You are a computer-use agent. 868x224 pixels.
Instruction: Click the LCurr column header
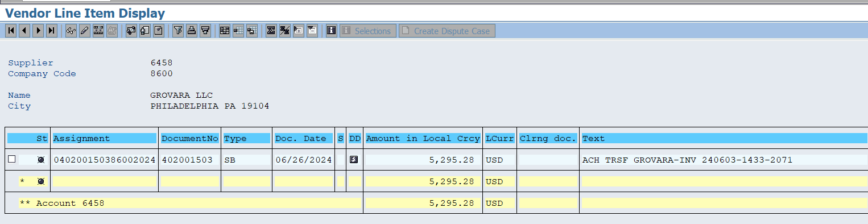pos(499,138)
